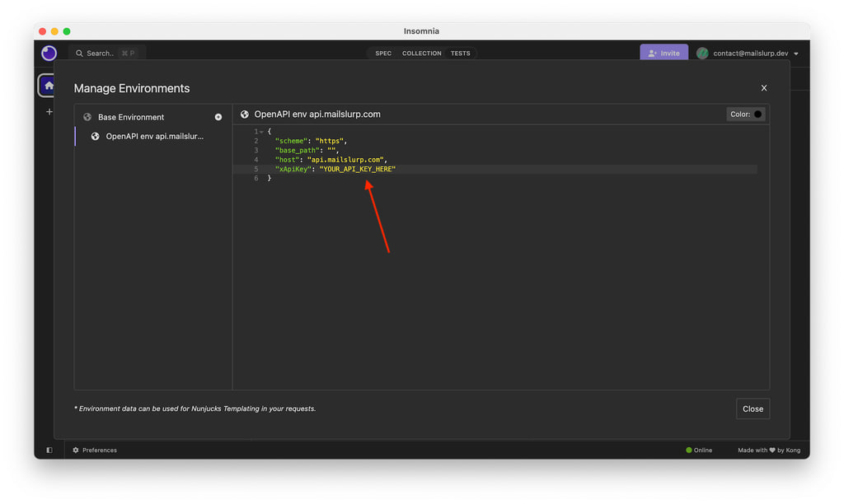Click the "YOUR_API_KEY_HERE" value
The height and width of the screenshot is (504, 844).
click(x=358, y=170)
